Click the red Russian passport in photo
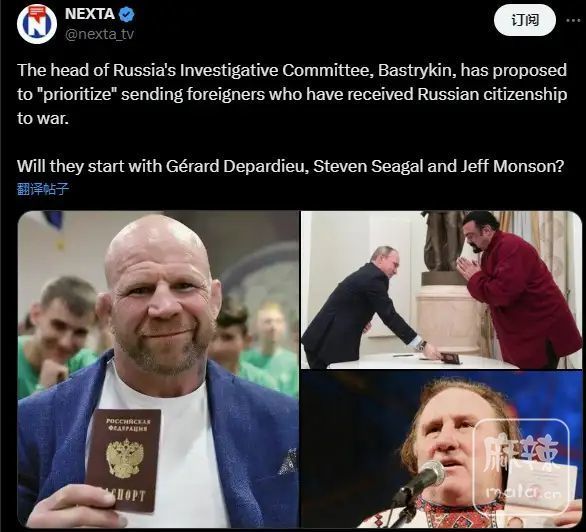The image size is (586, 532). click(x=123, y=460)
